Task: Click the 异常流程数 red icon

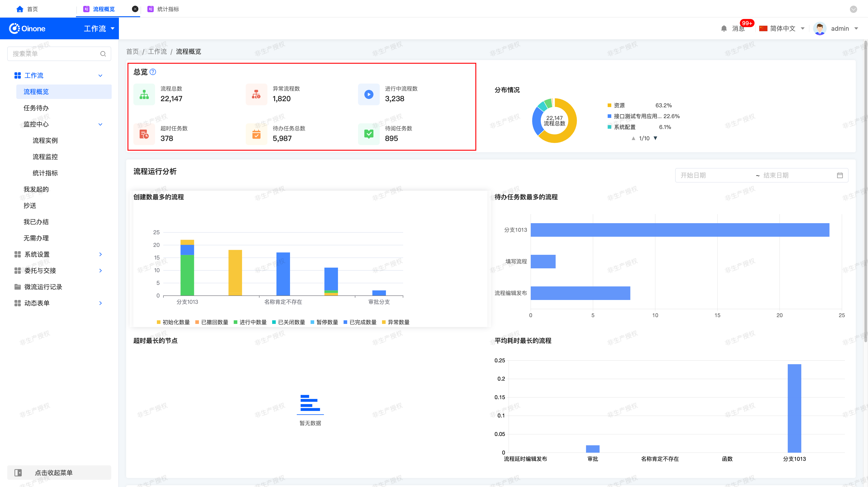Action: click(256, 95)
